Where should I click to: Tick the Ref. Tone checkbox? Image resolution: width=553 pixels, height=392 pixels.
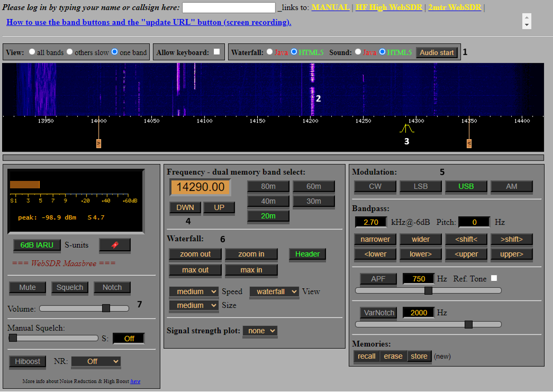point(494,278)
